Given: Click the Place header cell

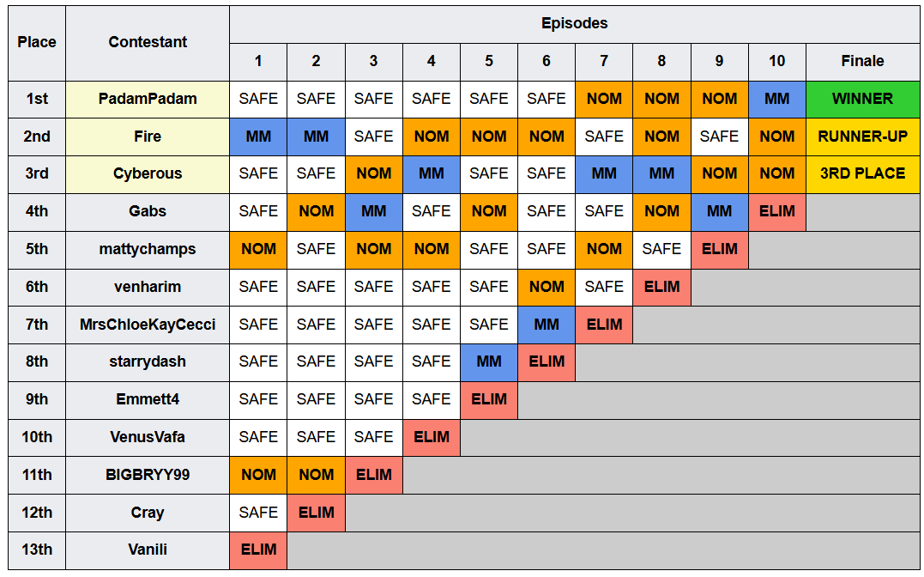Looking at the screenshot, I should [x=37, y=42].
